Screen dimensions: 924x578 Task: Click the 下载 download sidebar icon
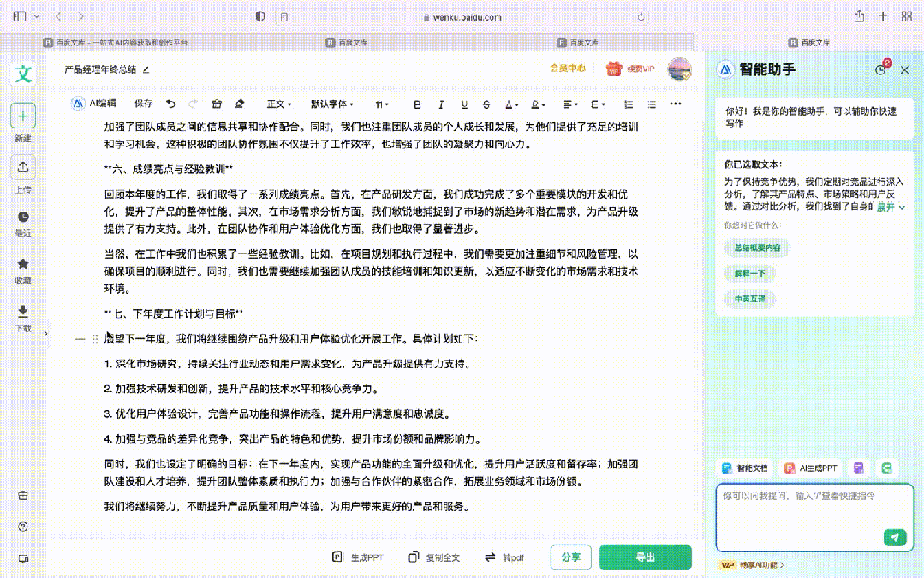click(x=23, y=312)
